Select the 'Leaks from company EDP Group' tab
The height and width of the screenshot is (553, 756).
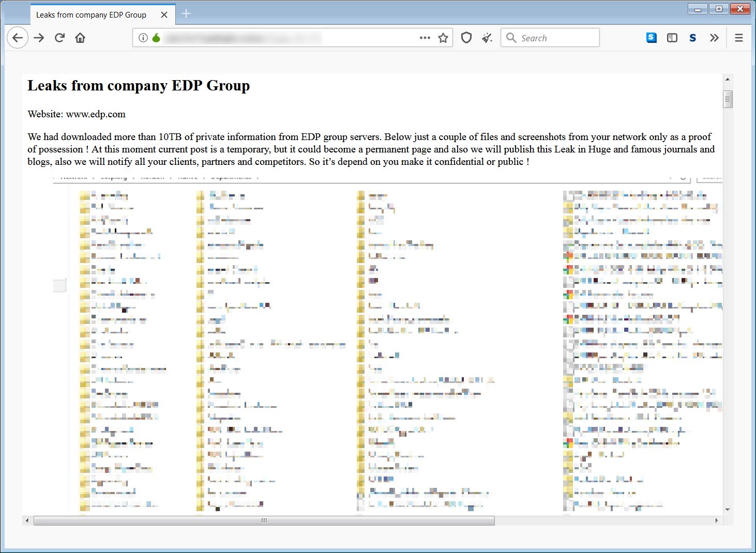(91, 15)
